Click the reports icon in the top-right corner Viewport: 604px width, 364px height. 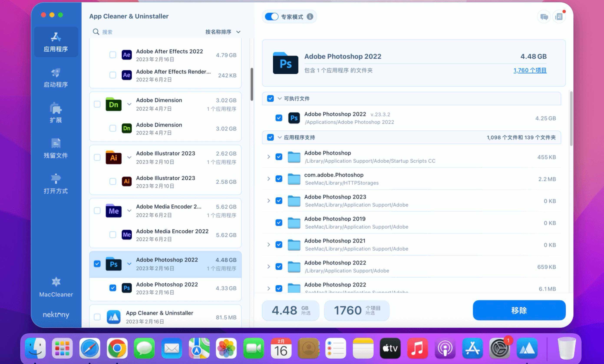click(x=559, y=17)
